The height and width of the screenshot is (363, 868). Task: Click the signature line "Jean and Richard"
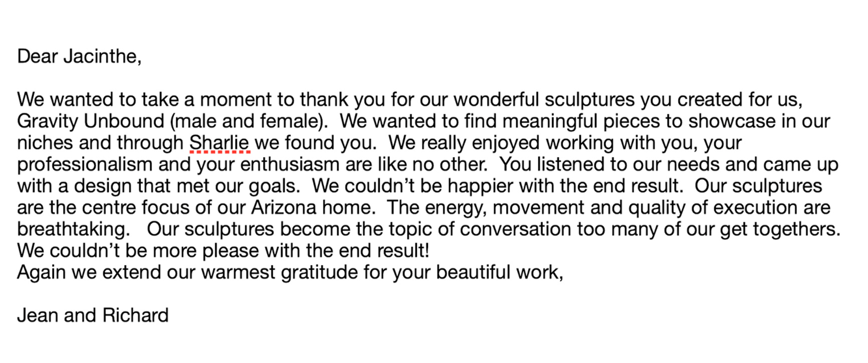(93, 315)
